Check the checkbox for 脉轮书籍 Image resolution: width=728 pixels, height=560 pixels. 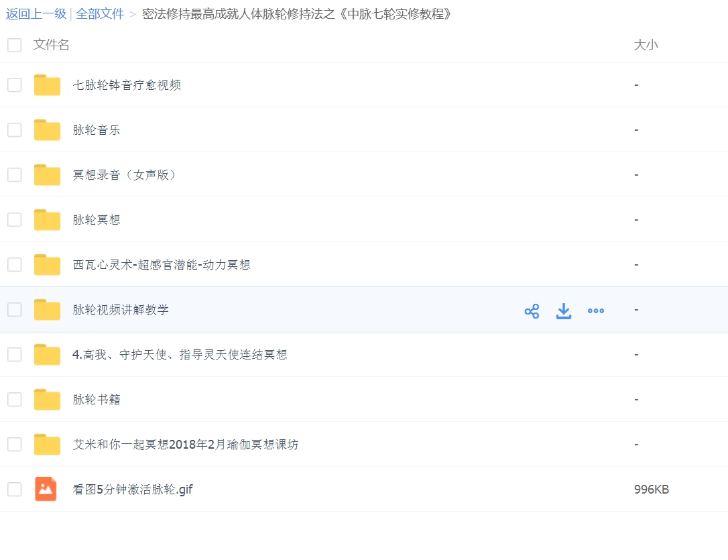pos(14,399)
